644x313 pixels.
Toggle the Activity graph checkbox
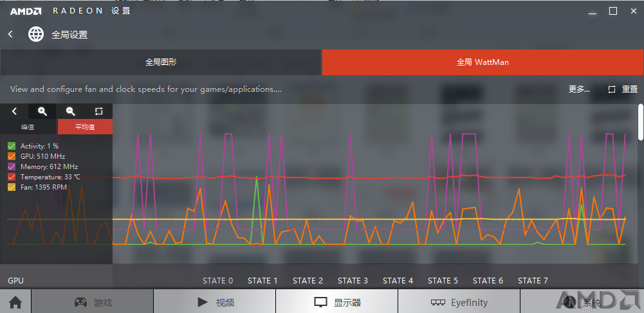pos(12,146)
